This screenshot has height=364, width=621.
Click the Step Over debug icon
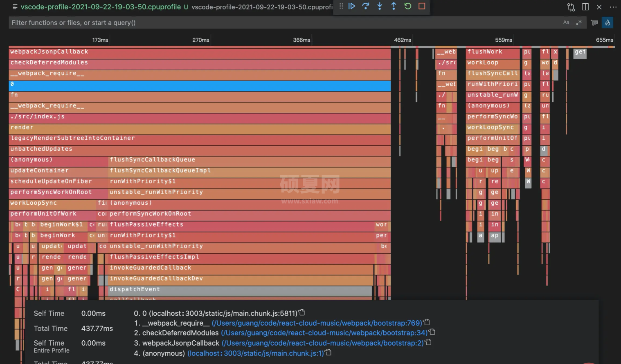tap(366, 6)
